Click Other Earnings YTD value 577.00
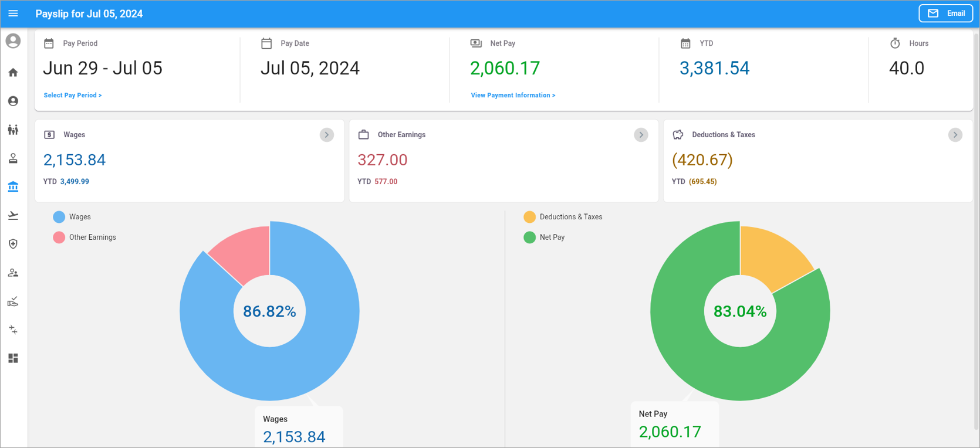Image resolution: width=980 pixels, height=448 pixels. (386, 182)
